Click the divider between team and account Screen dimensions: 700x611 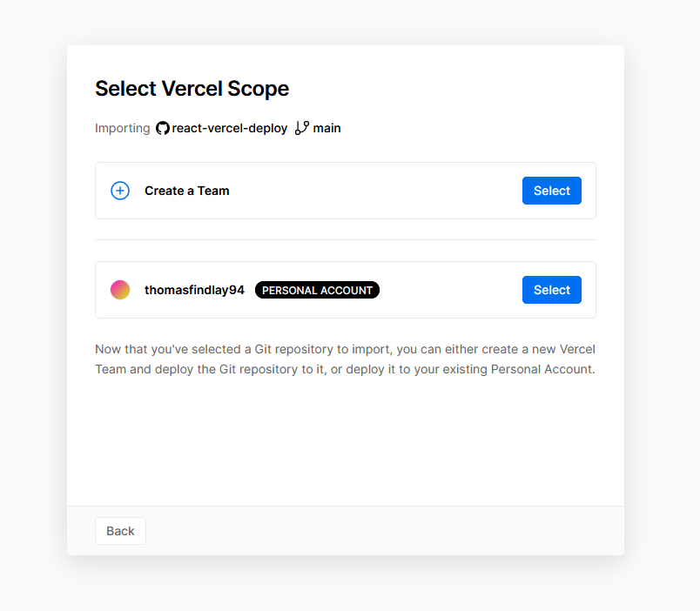click(346, 239)
